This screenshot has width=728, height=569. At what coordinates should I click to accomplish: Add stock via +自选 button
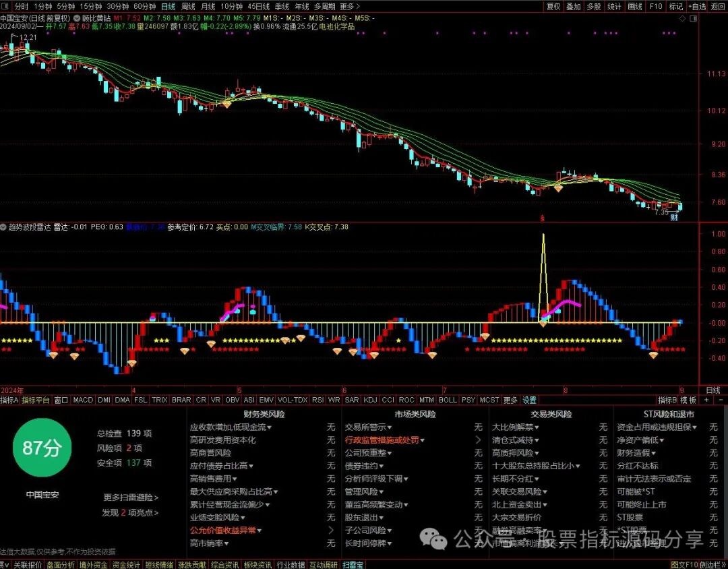(698, 7)
